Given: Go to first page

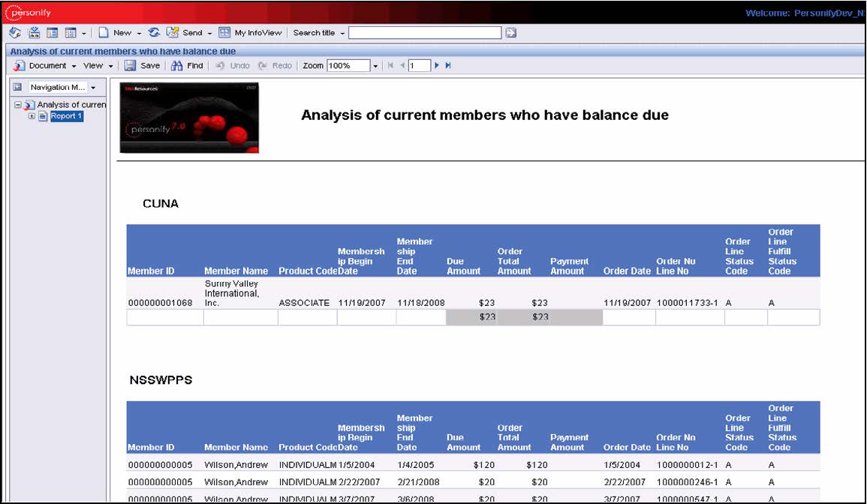Looking at the screenshot, I should (x=390, y=65).
